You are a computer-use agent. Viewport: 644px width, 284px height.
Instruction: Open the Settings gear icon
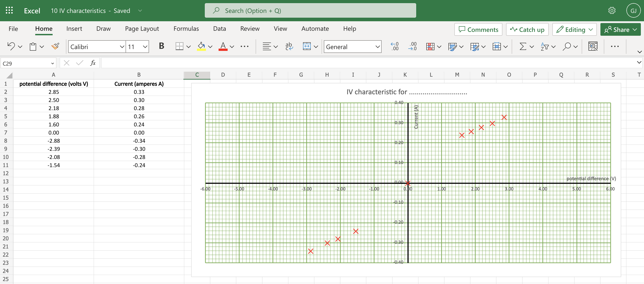611,11
